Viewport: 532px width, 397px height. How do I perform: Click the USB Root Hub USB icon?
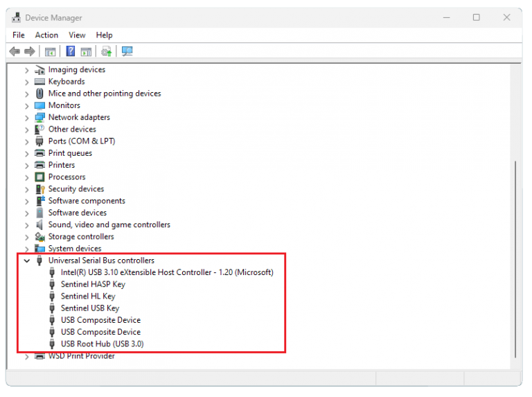pyautogui.click(x=52, y=344)
